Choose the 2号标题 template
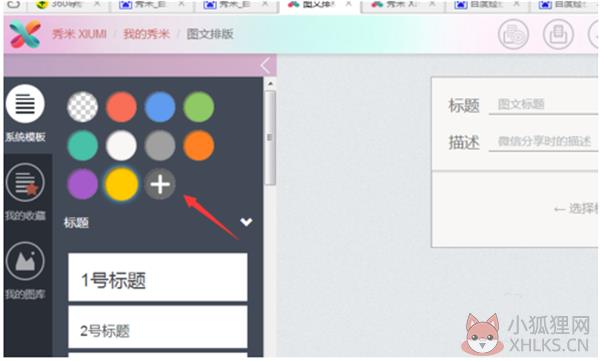 158,328
